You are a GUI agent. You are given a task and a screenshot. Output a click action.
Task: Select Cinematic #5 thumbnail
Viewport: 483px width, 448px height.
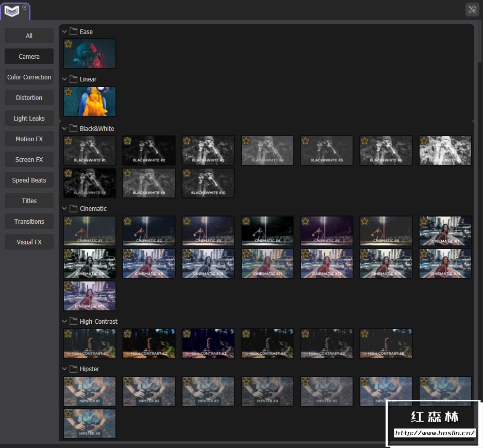click(327, 231)
